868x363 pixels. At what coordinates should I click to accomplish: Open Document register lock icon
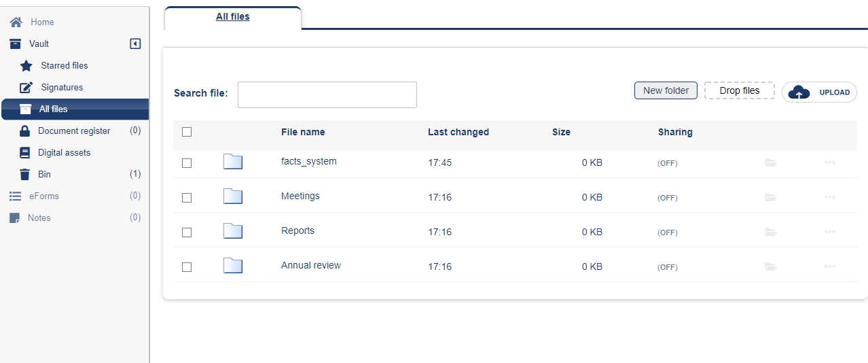click(x=24, y=131)
